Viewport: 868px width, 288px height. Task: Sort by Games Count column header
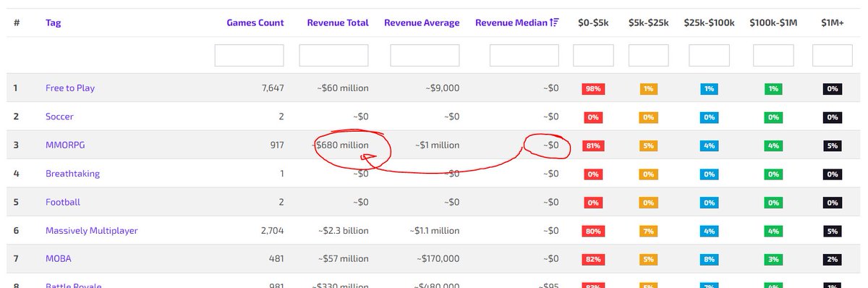click(x=255, y=22)
